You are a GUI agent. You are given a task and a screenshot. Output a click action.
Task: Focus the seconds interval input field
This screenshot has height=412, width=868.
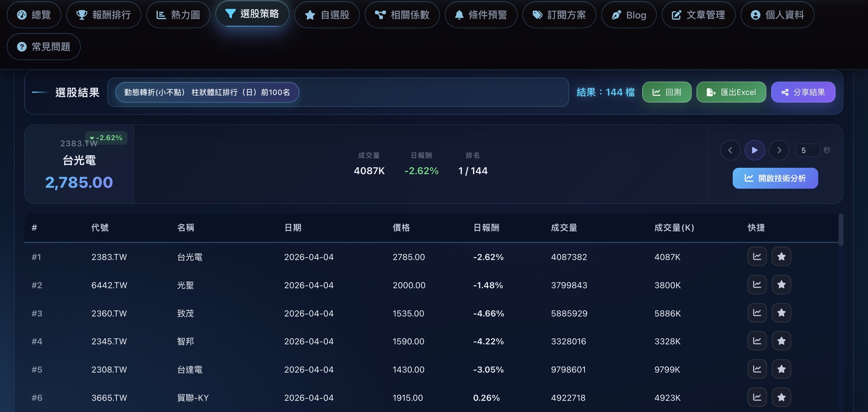(x=808, y=150)
